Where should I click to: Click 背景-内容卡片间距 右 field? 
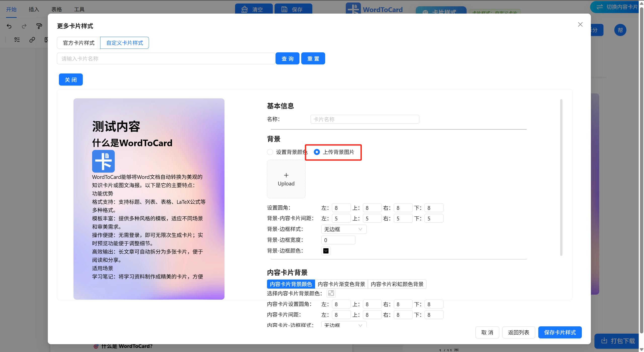(x=403, y=218)
